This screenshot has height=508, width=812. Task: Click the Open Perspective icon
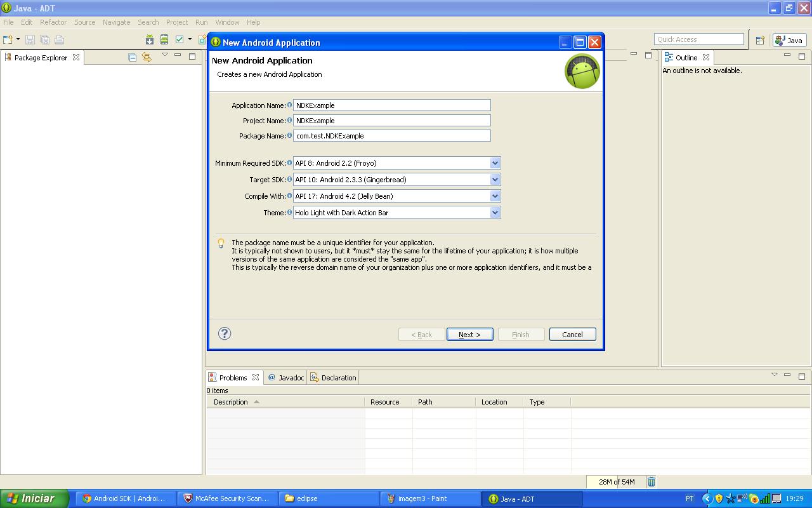click(760, 40)
